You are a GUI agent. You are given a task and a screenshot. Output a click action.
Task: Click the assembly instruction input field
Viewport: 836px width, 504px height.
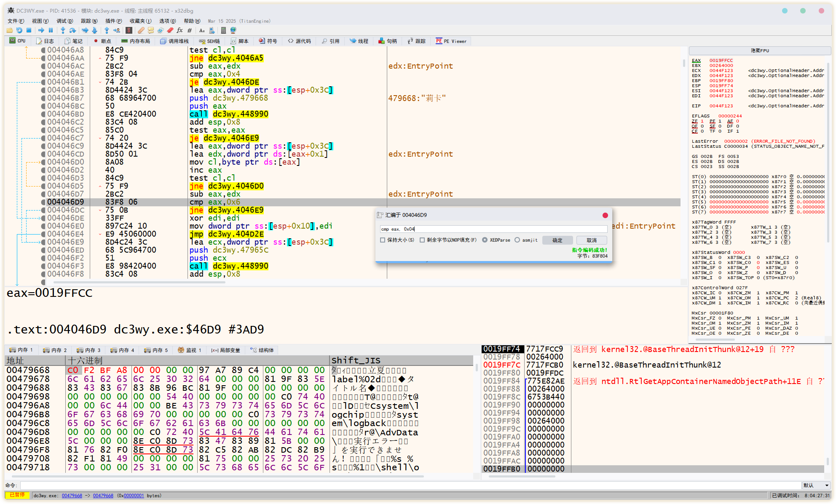click(x=493, y=229)
